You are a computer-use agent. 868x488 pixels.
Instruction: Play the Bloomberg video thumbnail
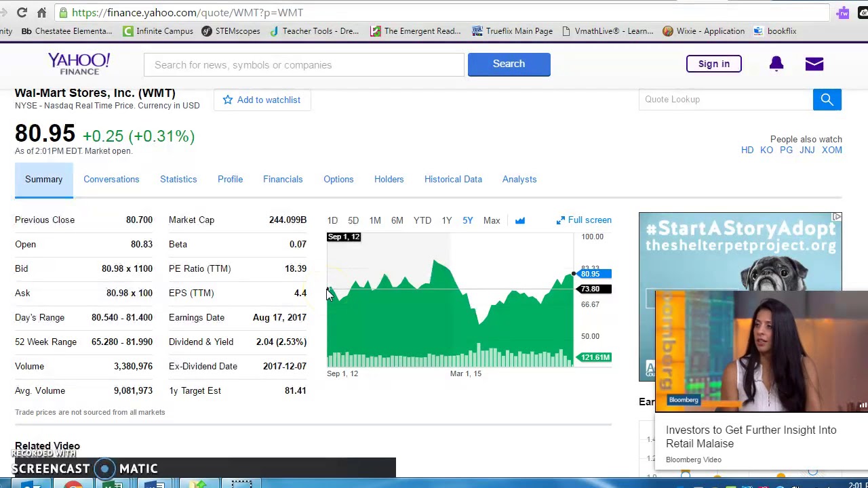(x=762, y=351)
